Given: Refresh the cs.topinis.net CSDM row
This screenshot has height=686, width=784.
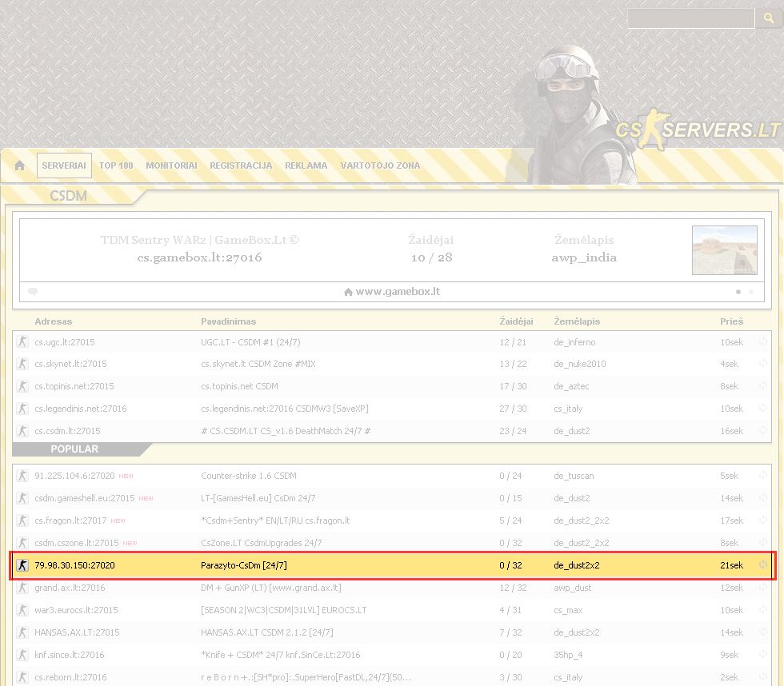Looking at the screenshot, I should 763,386.
